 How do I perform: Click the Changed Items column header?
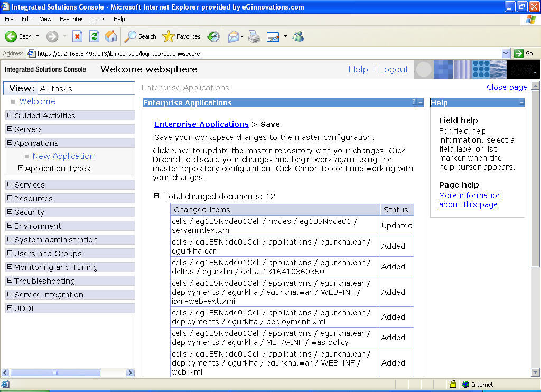[x=275, y=209]
